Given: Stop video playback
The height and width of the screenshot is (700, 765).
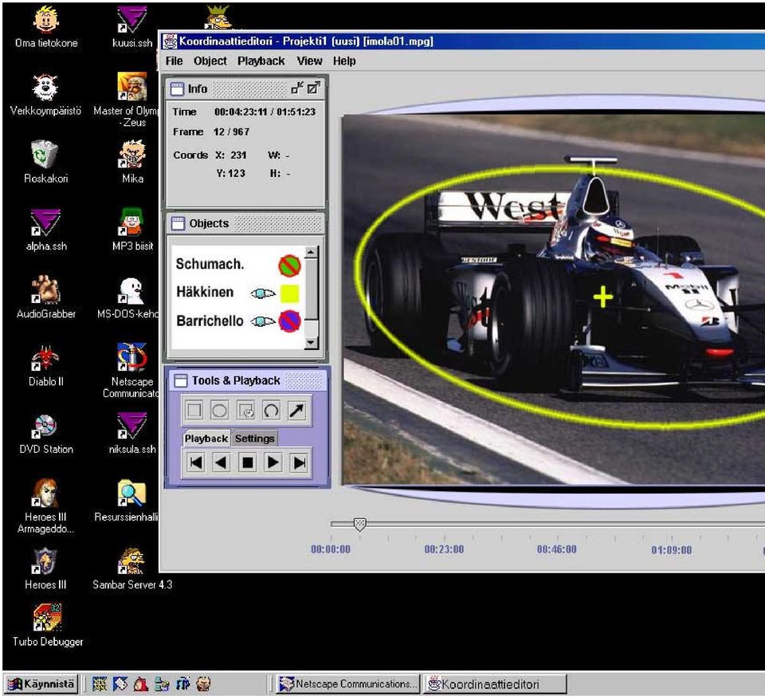Looking at the screenshot, I should coord(247,462).
